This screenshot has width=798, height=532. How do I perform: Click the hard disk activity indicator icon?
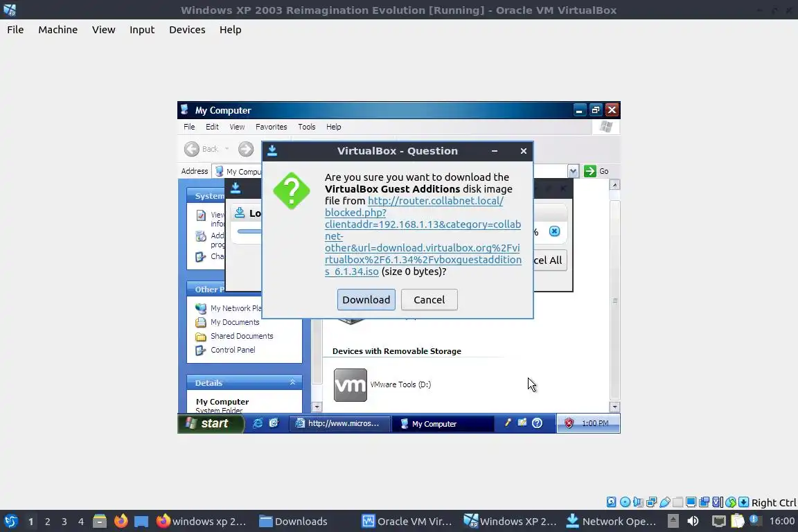coord(611,502)
